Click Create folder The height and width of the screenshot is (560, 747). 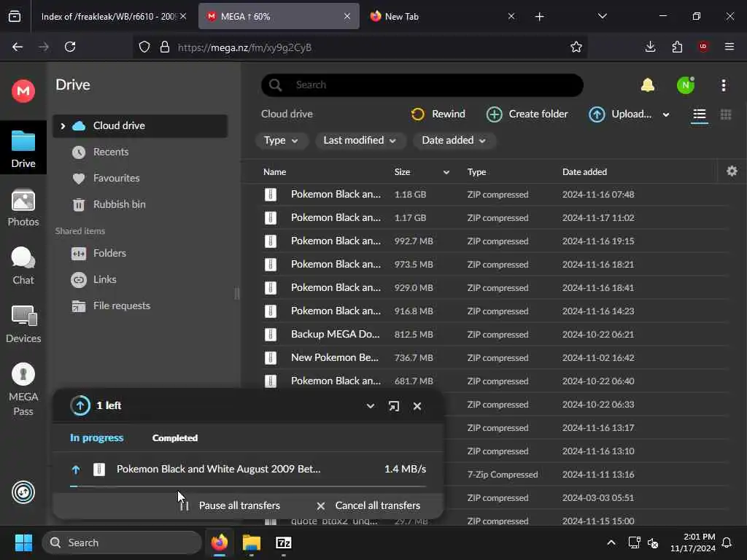pyautogui.click(x=527, y=114)
